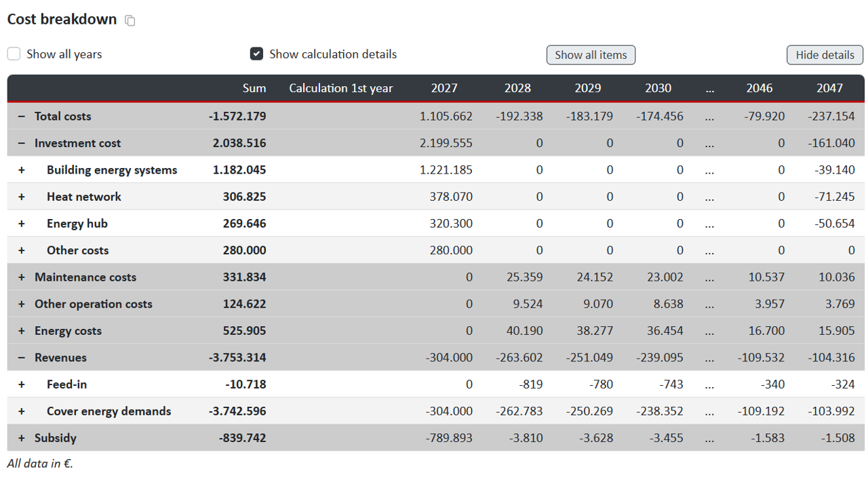Click the 2047 column header
This screenshot has width=868, height=478.
coord(830,88)
